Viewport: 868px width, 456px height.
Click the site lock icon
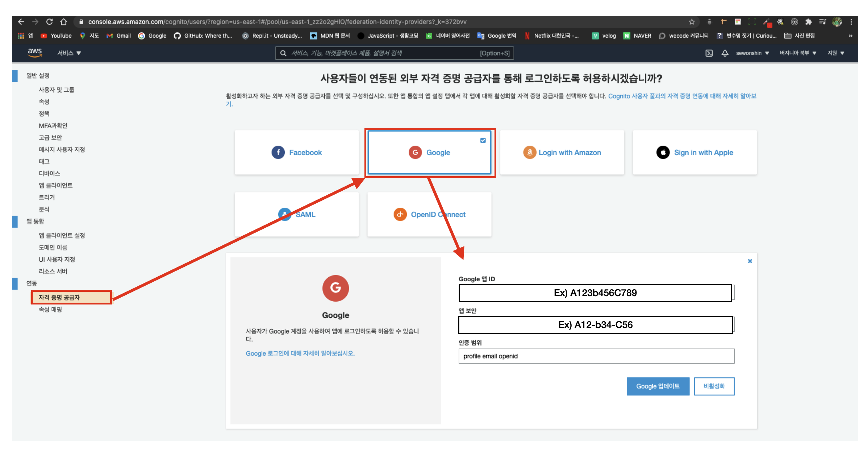[x=81, y=22]
